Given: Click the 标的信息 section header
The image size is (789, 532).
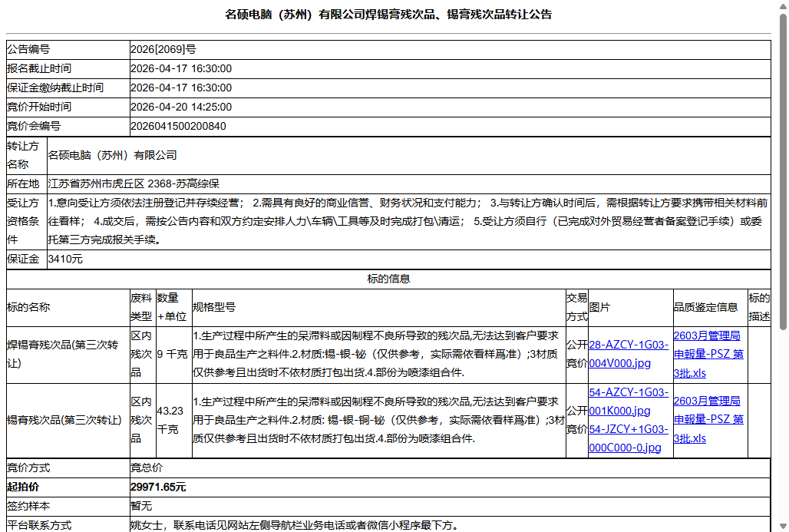Looking at the screenshot, I should (x=388, y=279).
